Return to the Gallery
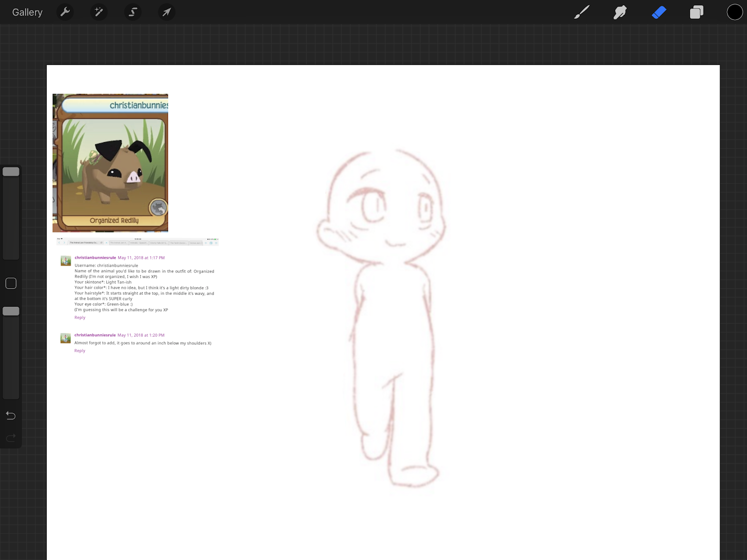This screenshot has width=747, height=560. 27,12
